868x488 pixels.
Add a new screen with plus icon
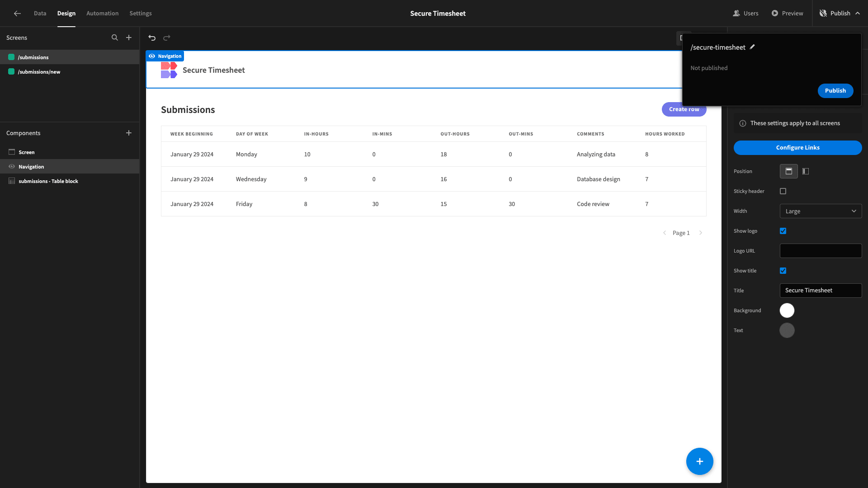coord(129,38)
